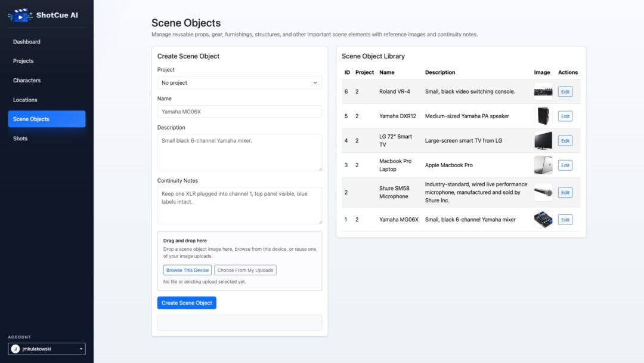644x363 pixels.
Task: Expand the Project dropdown showing No project
Action: point(240,82)
